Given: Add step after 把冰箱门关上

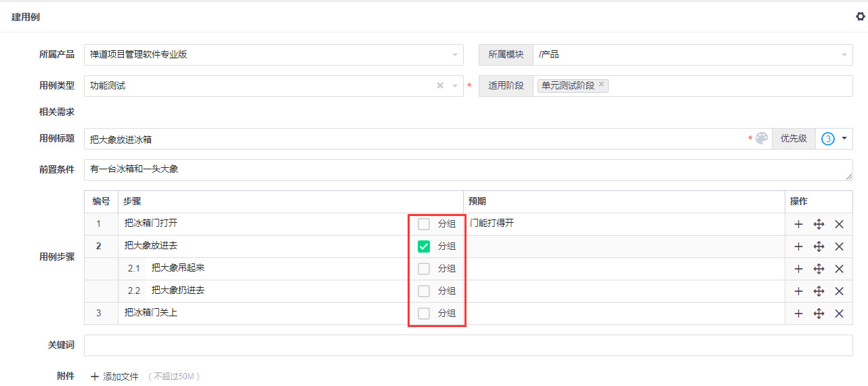Looking at the screenshot, I should tap(798, 314).
